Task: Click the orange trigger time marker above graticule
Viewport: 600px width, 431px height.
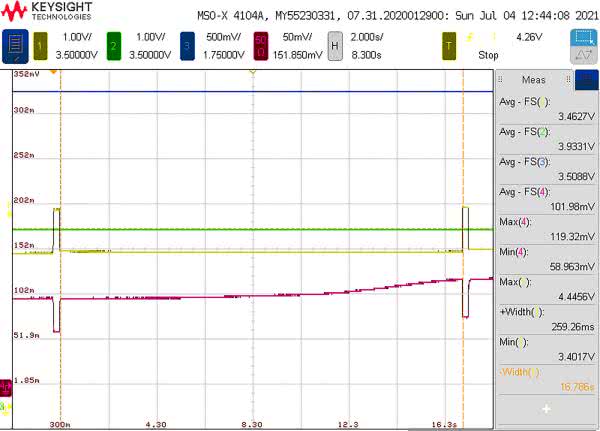Action: click(55, 72)
